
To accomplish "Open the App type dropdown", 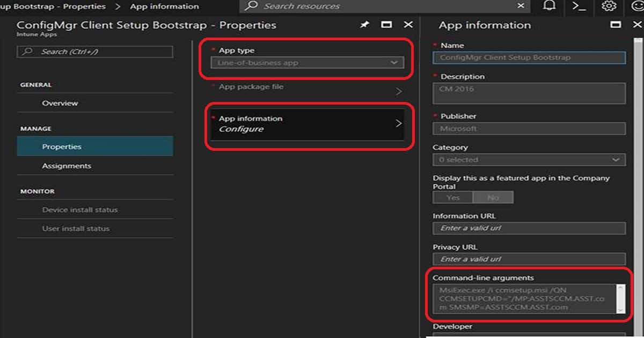I will 307,63.
